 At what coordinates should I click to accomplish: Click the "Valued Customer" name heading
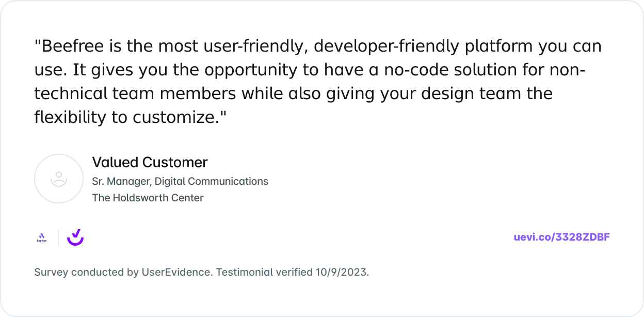click(150, 163)
